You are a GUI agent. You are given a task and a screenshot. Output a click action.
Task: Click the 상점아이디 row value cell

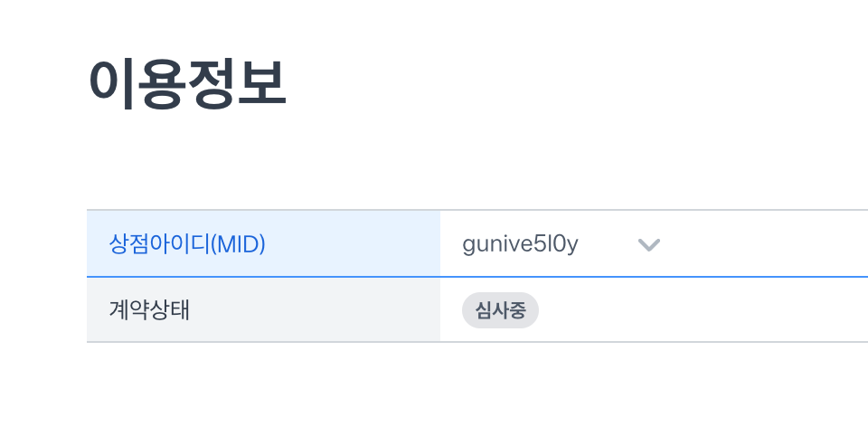(654, 243)
